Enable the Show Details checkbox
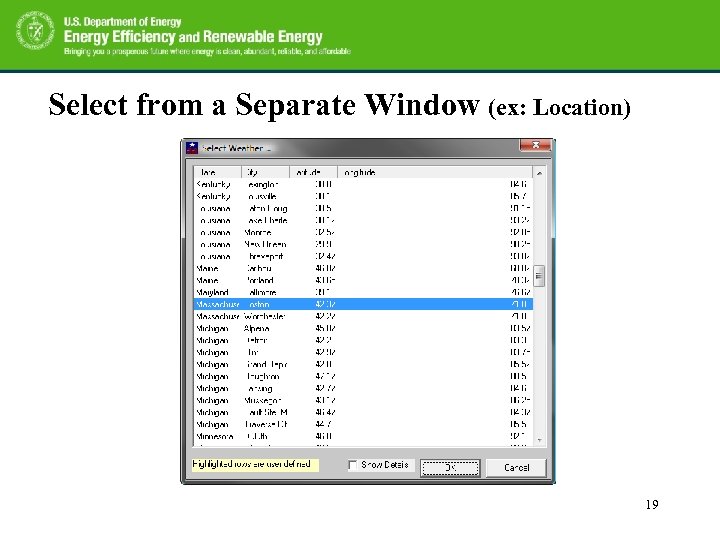Screen dimensions: 720x540 coord(353,465)
